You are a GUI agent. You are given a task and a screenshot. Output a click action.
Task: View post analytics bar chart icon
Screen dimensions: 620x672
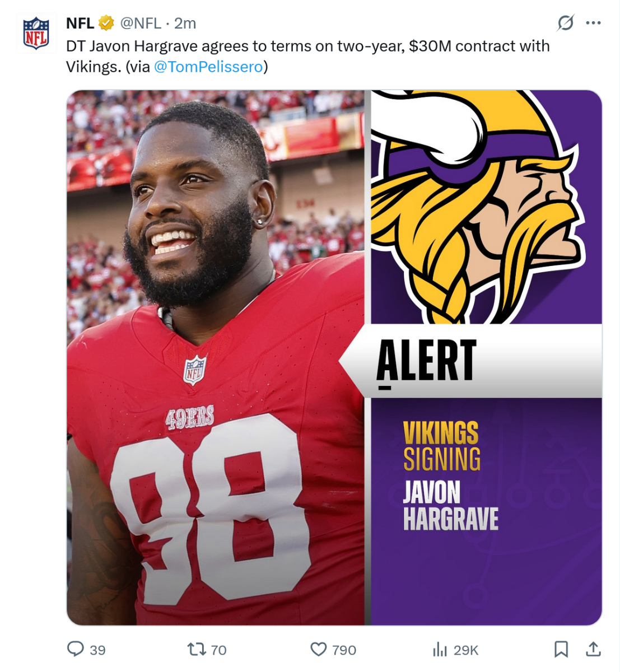(x=440, y=650)
